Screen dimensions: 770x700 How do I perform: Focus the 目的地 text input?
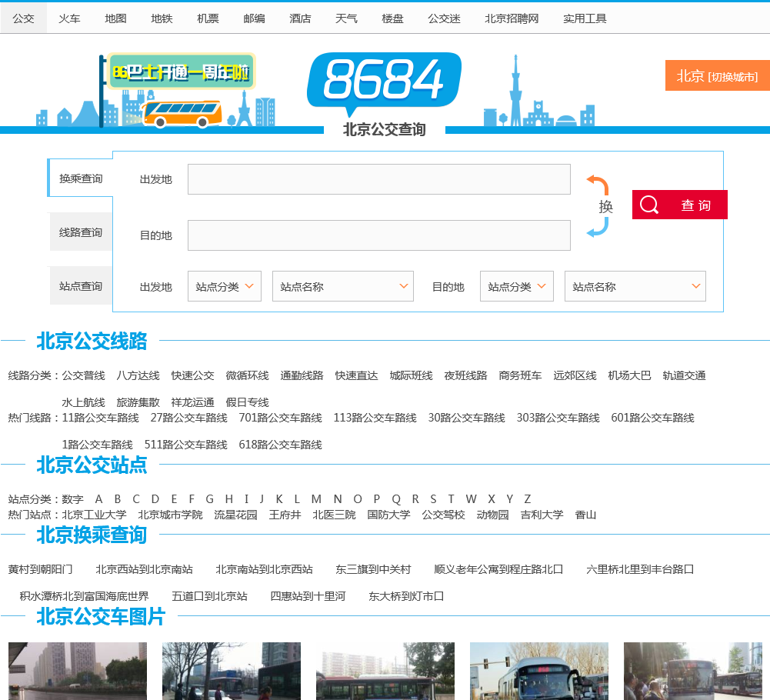click(x=379, y=235)
